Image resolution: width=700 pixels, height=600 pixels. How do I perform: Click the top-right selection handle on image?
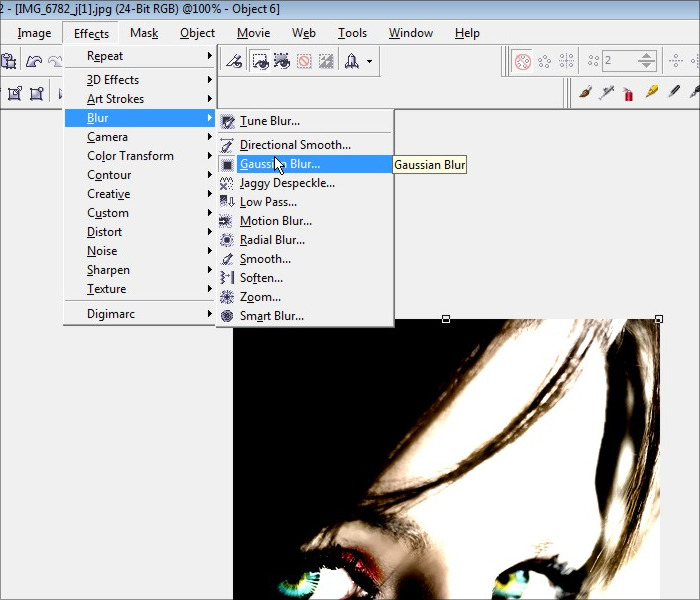coord(658,319)
